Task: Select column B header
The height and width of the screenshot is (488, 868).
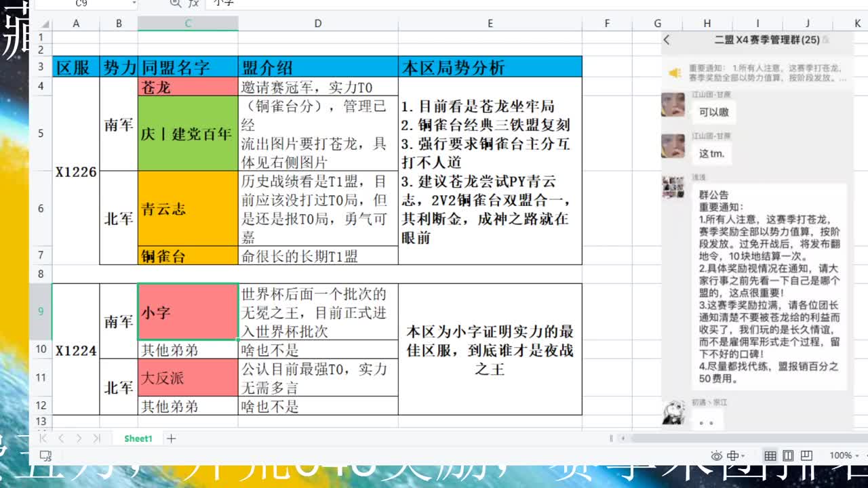Action: click(119, 24)
